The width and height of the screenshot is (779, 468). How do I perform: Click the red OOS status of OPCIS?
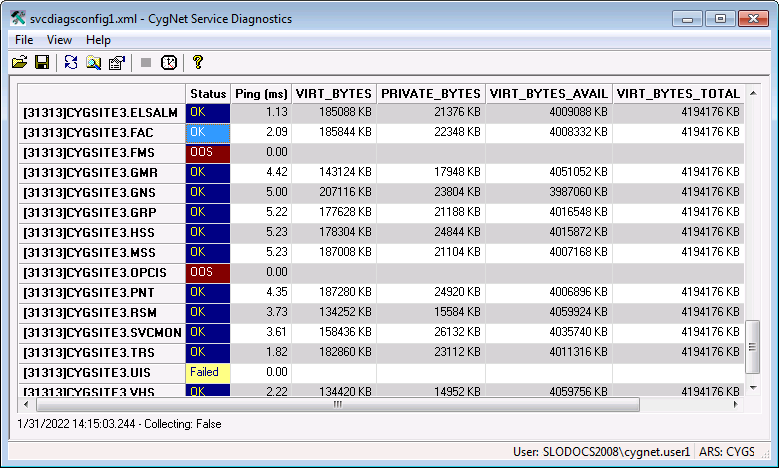[208, 272]
